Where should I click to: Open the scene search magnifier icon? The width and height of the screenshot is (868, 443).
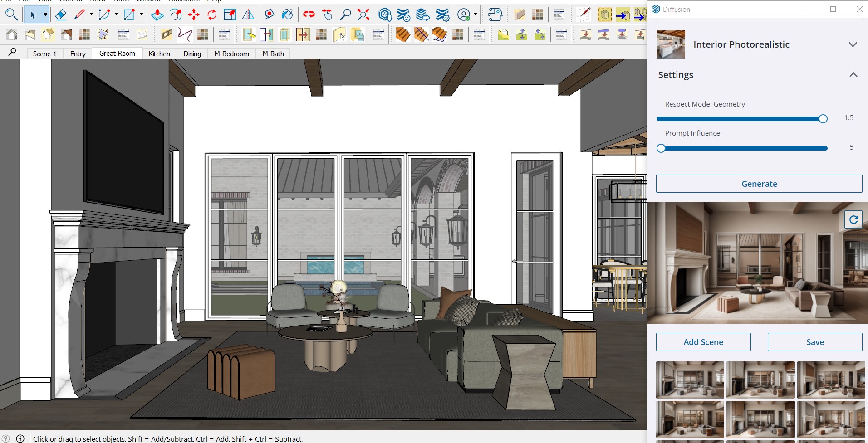[12, 52]
